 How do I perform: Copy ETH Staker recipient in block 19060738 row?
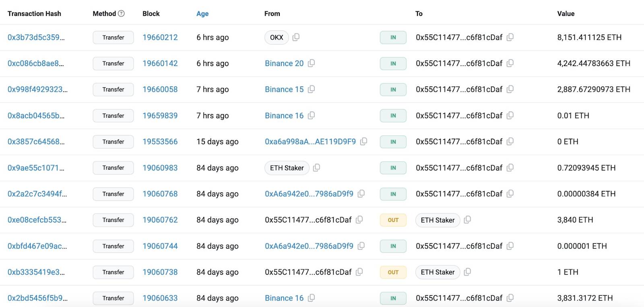[x=467, y=272]
